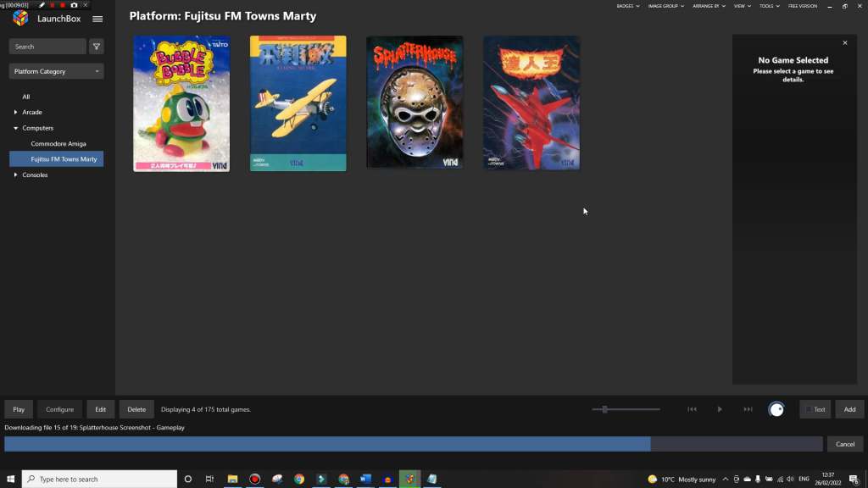Image resolution: width=868 pixels, height=488 pixels.
Task: Open the Windows Start menu
Action: pos(10,480)
